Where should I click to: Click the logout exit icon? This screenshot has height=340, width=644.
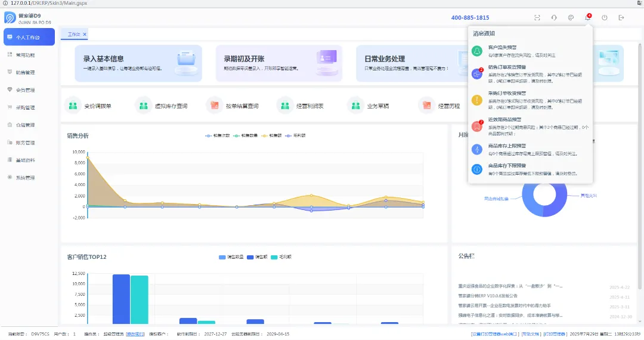[x=621, y=18]
